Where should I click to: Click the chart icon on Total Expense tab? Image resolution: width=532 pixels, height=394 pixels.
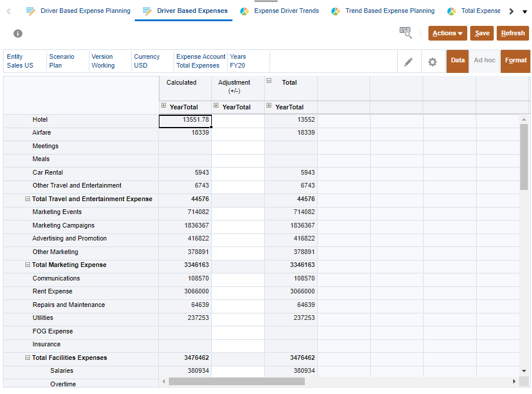[452, 10]
